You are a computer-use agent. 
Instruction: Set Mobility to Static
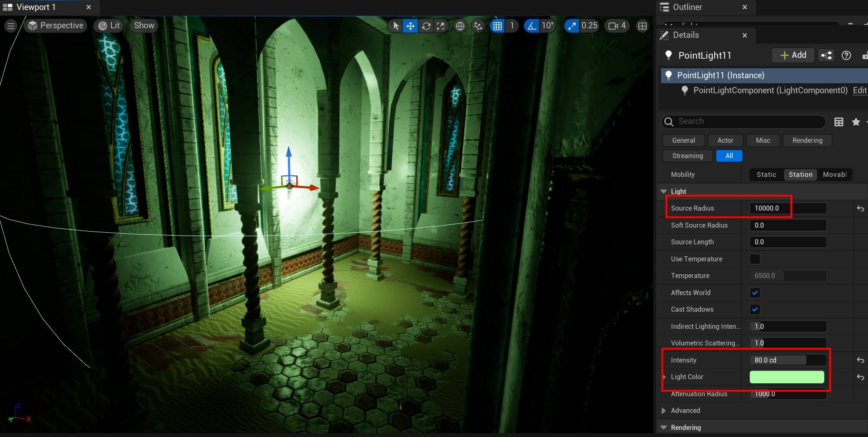pos(766,175)
